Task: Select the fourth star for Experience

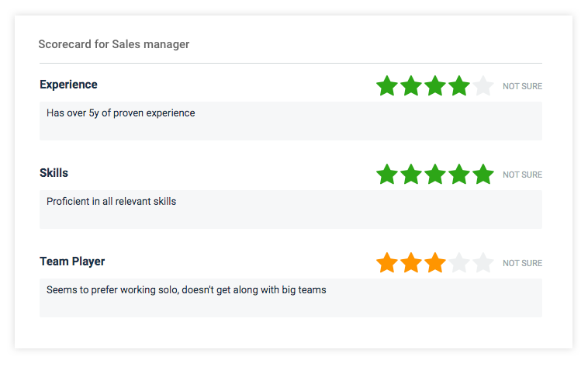Action: (x=459, y=85)
